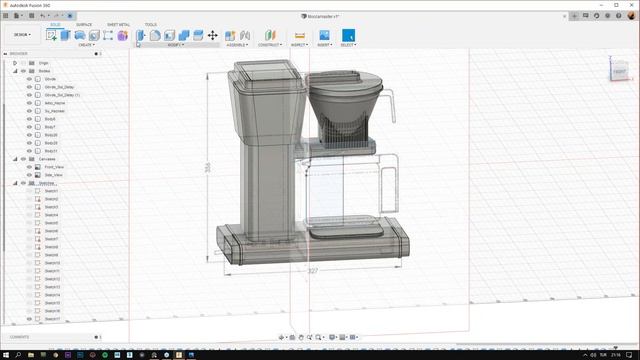This screenshot has height=360, width=640.
Task: Select the Press Pull tool
Action: point(141,36)
